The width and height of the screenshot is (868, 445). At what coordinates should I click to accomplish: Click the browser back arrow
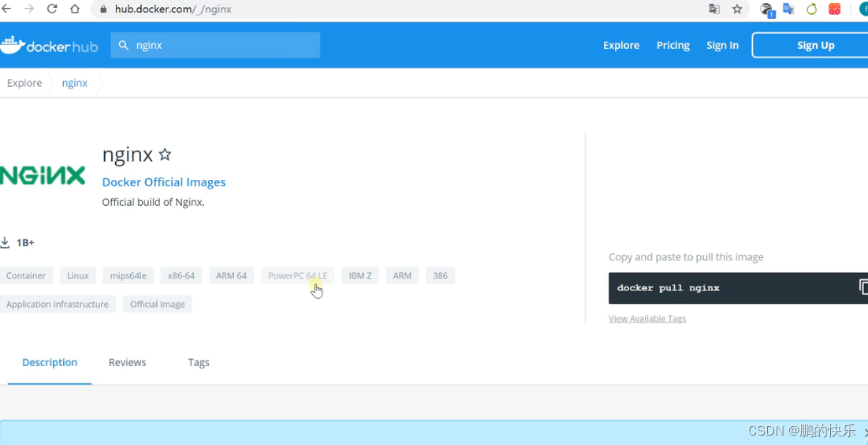6,9
